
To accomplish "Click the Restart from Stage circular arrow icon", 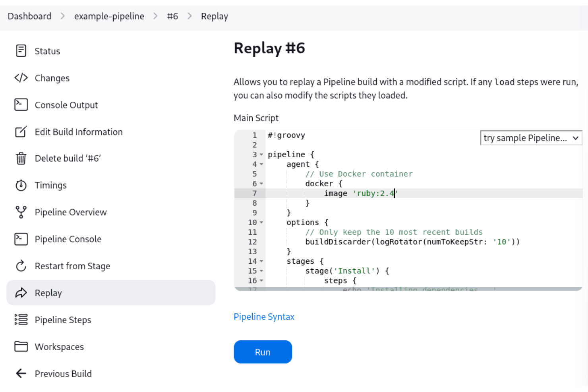I will 21,266.
